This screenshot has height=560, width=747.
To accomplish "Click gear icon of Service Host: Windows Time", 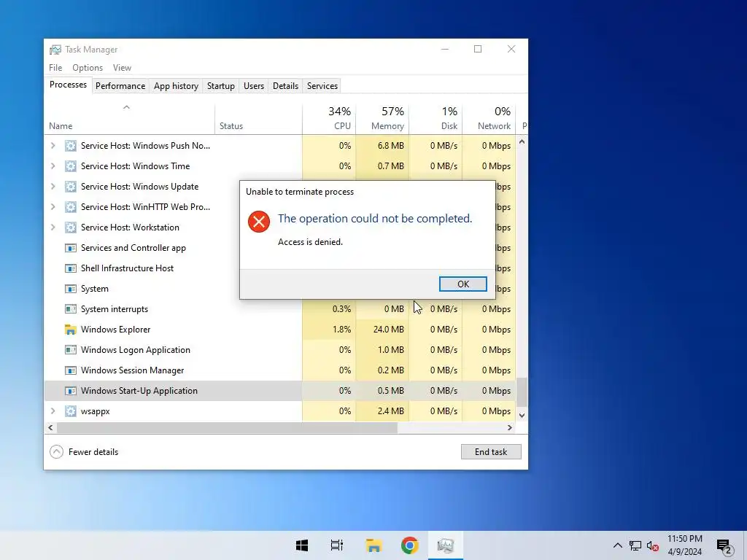I will coord(71,166).
